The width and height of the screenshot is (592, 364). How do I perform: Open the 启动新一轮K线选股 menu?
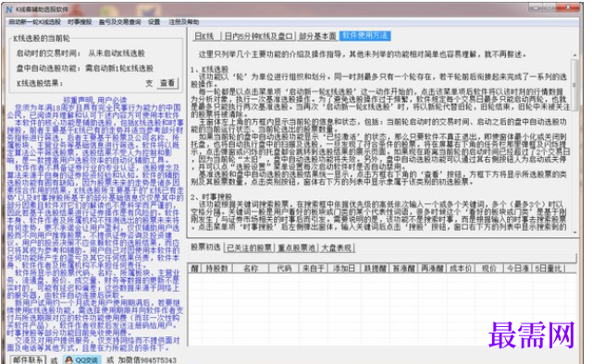click(x=34, y=22)
